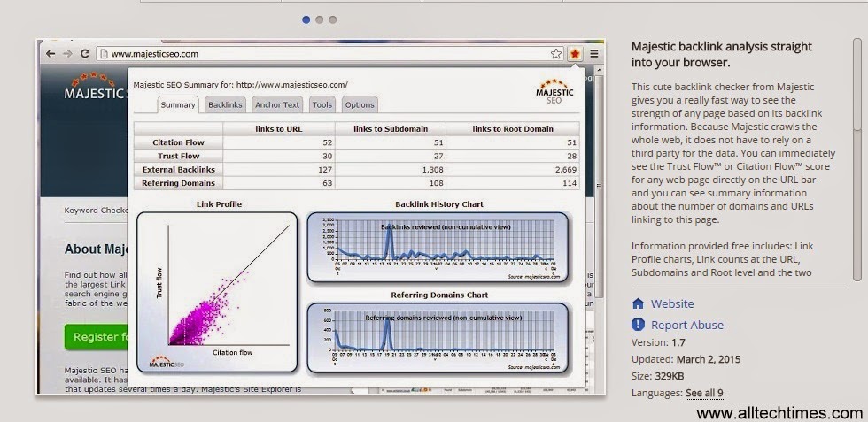Switch to the Backlinks tab
868x422 pixels.
pos(225,104)
